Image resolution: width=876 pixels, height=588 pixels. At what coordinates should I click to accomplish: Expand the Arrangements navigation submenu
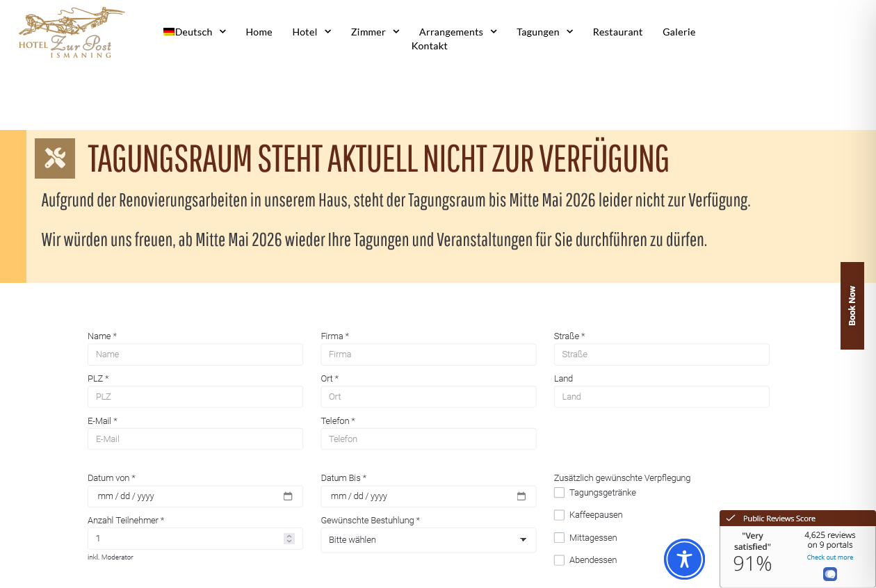[x=457, y=32]
